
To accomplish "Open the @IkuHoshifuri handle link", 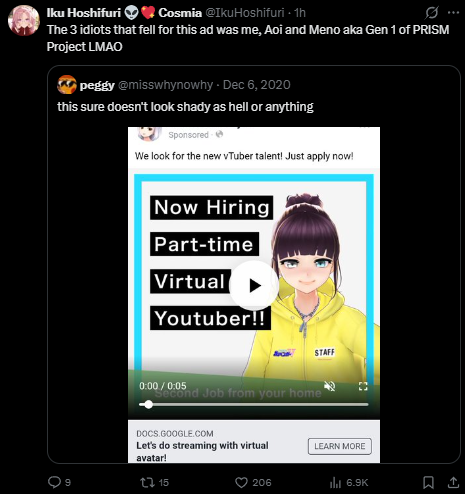I will click(x=245, y=13).
